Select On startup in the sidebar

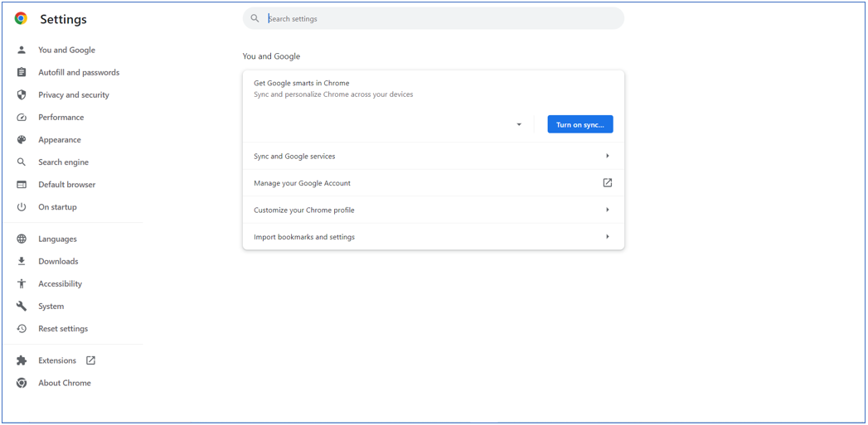point(57,207)
